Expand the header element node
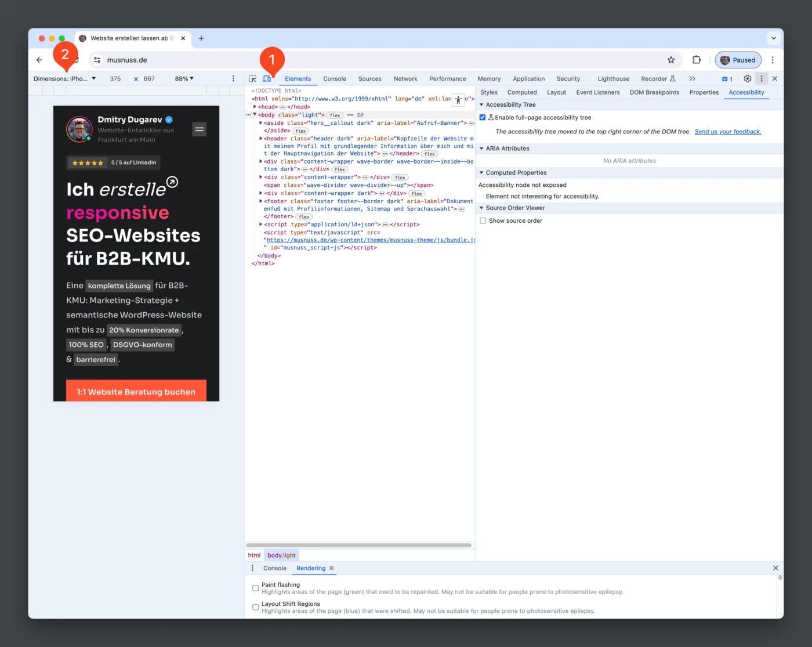This screenshot has height=647, width=812. 260,139
